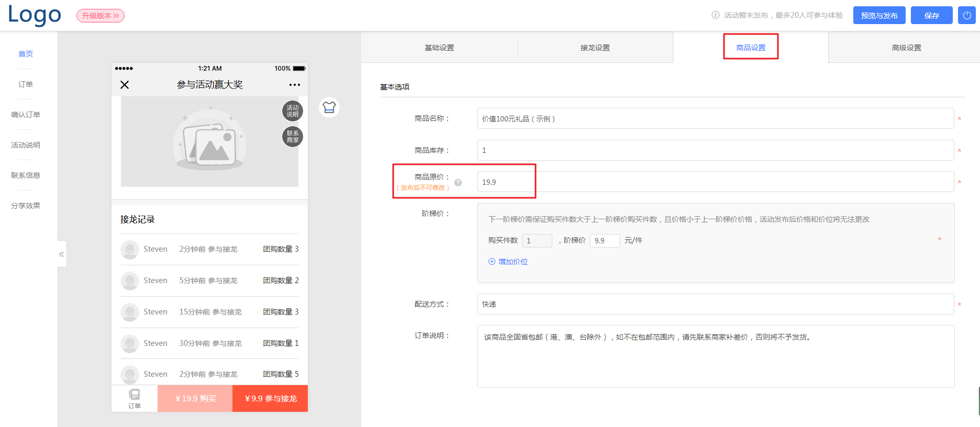The width and height of the screenshot is (980, 427).
Task: Click the placeholder image in phone preview
Action: tap(209, 141)
